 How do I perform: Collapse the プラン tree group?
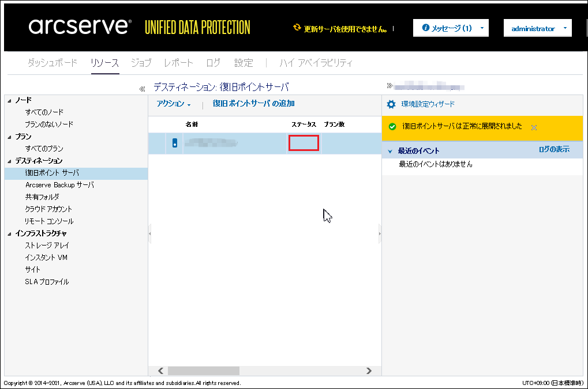coord(9,137)
